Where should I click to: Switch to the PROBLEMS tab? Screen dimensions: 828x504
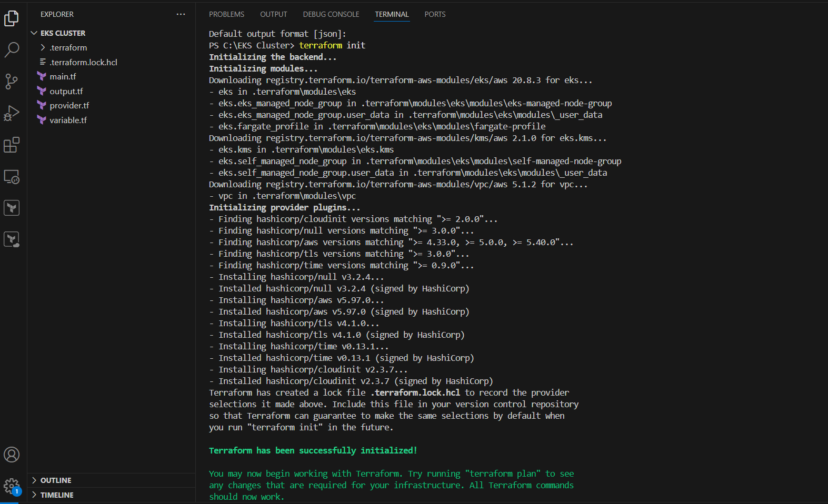click(x=226, y=14)
